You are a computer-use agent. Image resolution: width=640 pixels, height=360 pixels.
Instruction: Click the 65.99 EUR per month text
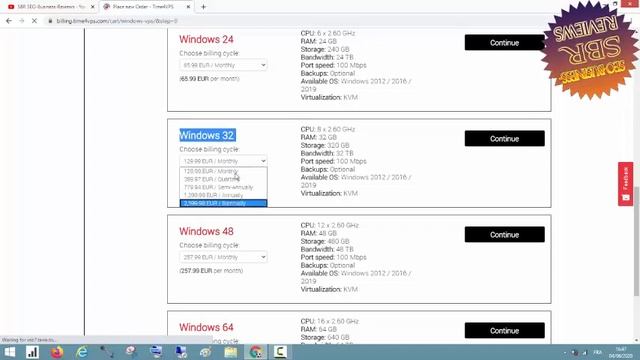tap(209, 78)
